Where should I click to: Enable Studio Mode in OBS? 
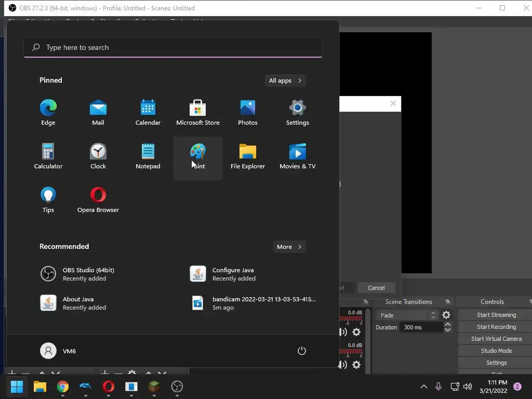pyautogui.click(x=496, y=351)
